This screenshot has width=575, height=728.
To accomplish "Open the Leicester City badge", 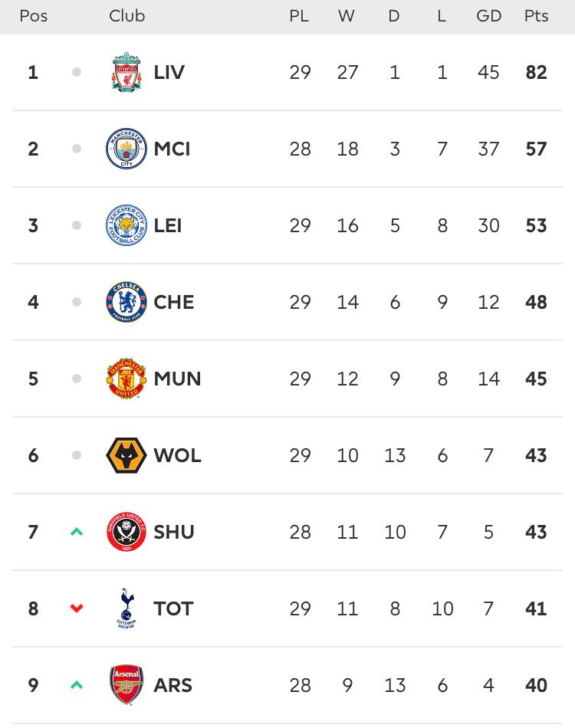I will (x=127, y=225).
